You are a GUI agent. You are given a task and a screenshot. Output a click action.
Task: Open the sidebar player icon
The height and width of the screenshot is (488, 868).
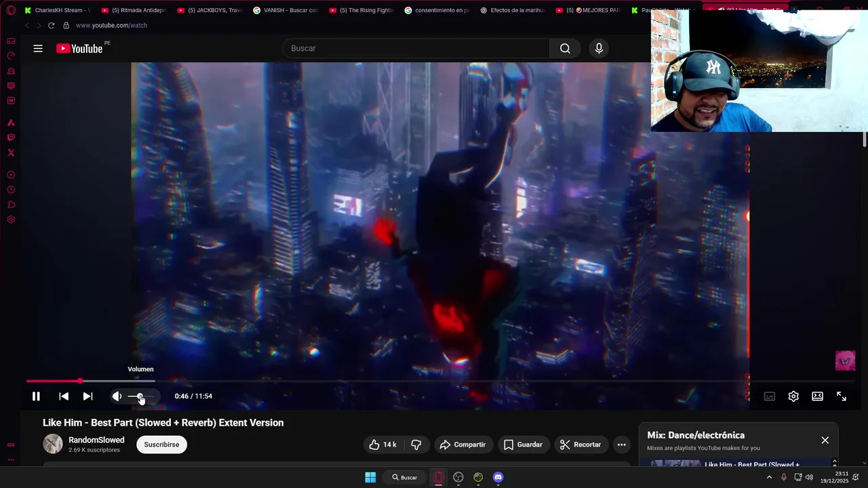tap(11, 175)
